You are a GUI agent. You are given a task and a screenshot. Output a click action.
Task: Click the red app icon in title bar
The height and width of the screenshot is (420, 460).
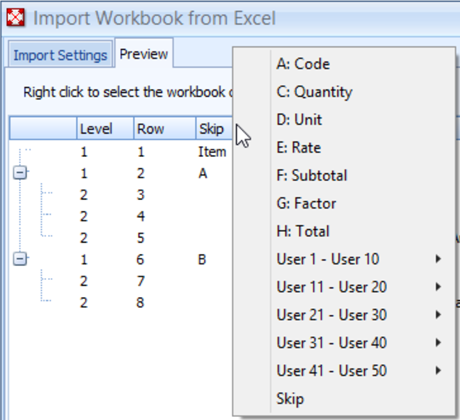pyautogui.click(x=16, y=17)
